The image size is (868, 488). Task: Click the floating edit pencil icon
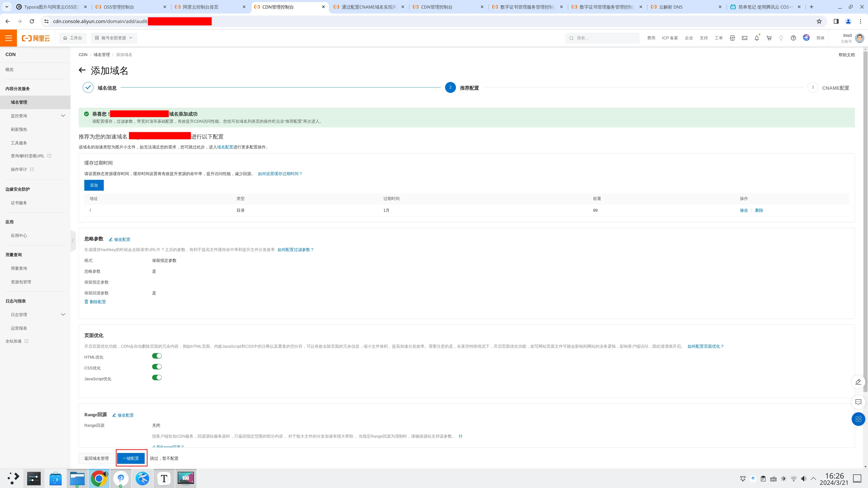pos(858,382)
